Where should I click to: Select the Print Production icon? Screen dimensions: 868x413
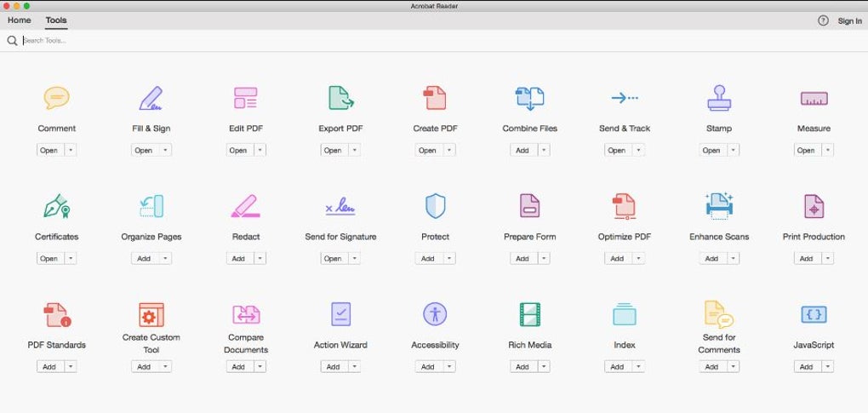tap(814, 206)
